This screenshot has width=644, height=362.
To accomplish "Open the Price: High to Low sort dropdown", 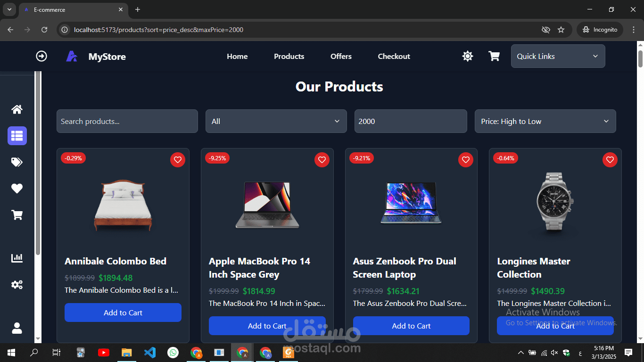I will point(545,121).
